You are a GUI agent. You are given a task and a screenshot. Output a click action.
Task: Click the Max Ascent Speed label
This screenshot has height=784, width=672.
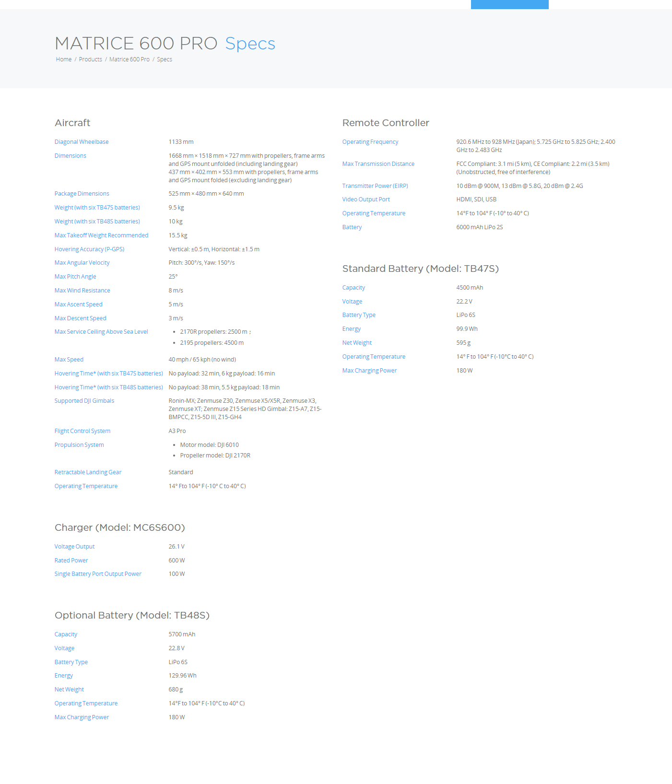(79, 304)
